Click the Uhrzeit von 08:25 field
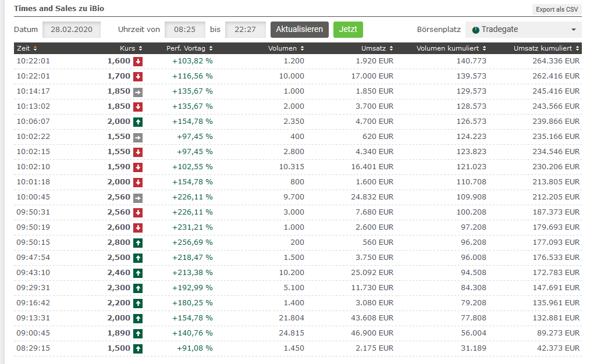This screenshot has width=590, height=364. (184, 30)
